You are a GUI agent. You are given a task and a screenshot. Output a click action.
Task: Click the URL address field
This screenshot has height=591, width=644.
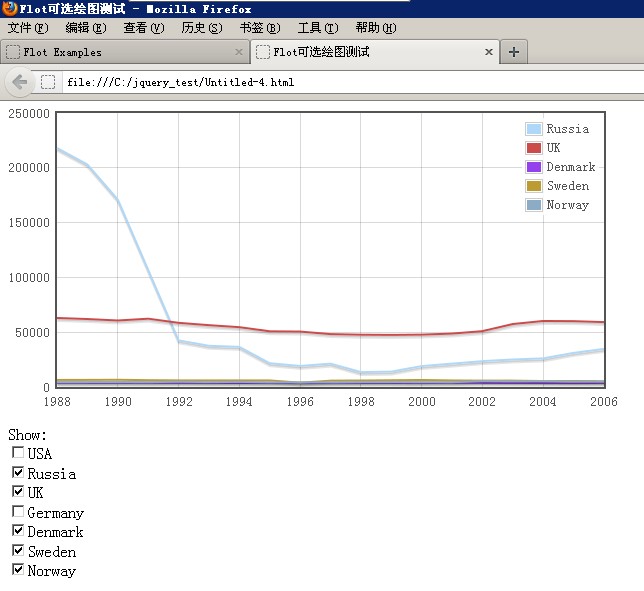pyautogui.click(x=340, y=82)
